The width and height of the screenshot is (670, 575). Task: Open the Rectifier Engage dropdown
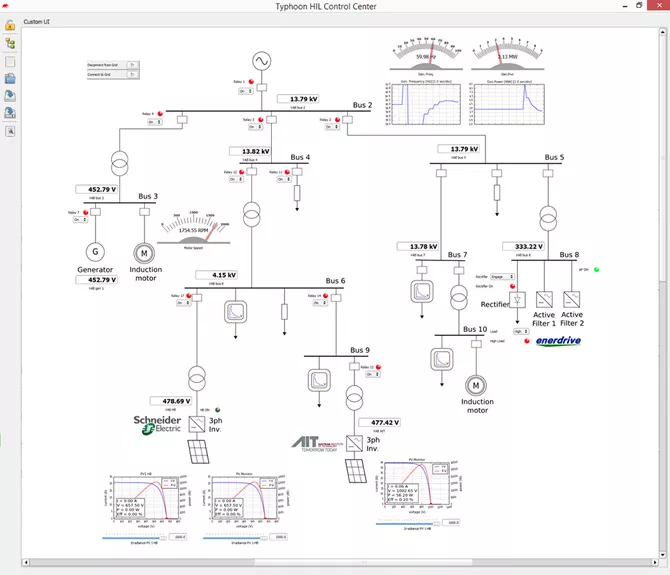tap(502, 277)
